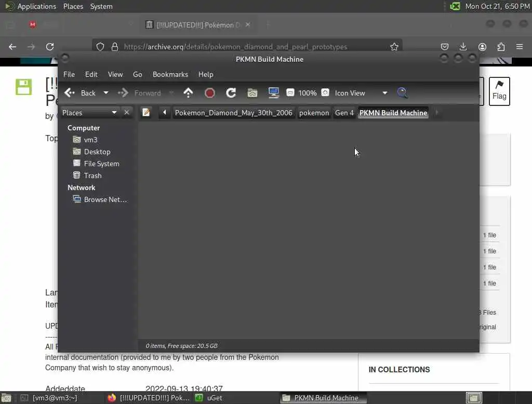Bookmark the page with the star icon
The height and width of the screenshot is (404, 532).
click(394, 47)
